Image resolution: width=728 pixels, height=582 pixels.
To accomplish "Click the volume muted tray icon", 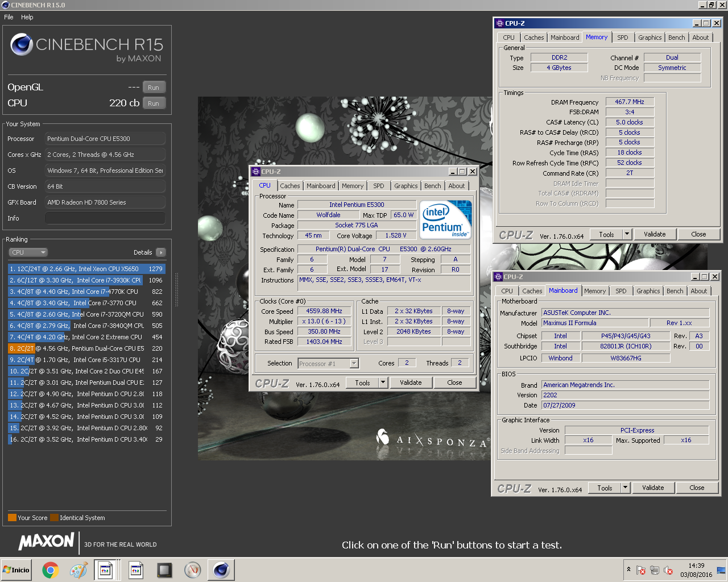I will (x=668, y=570).
